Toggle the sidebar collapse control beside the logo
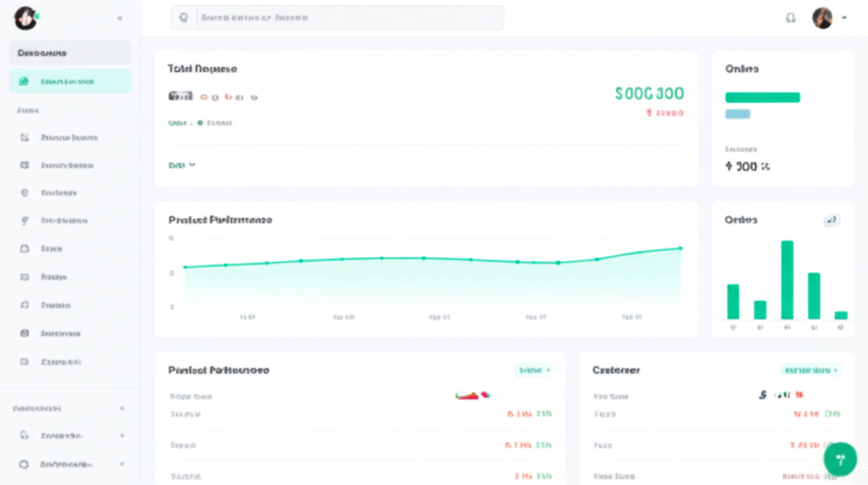Image resolution: width=868 pixels, height=485 pixels. coord(119,18)
